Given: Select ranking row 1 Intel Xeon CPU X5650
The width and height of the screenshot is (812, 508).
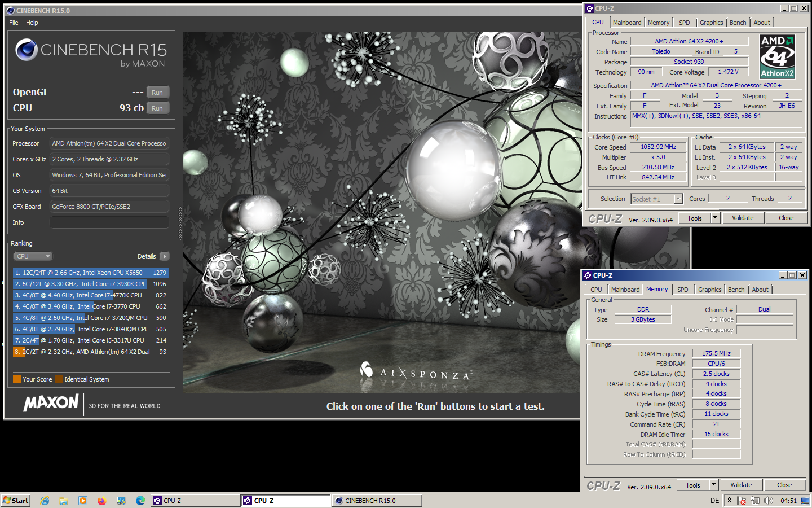Looking at the screenshot, I should coord(91,273).
